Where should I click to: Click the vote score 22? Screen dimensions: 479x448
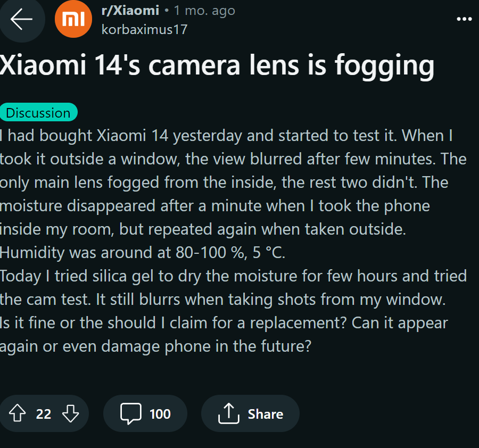pos(44,414)
